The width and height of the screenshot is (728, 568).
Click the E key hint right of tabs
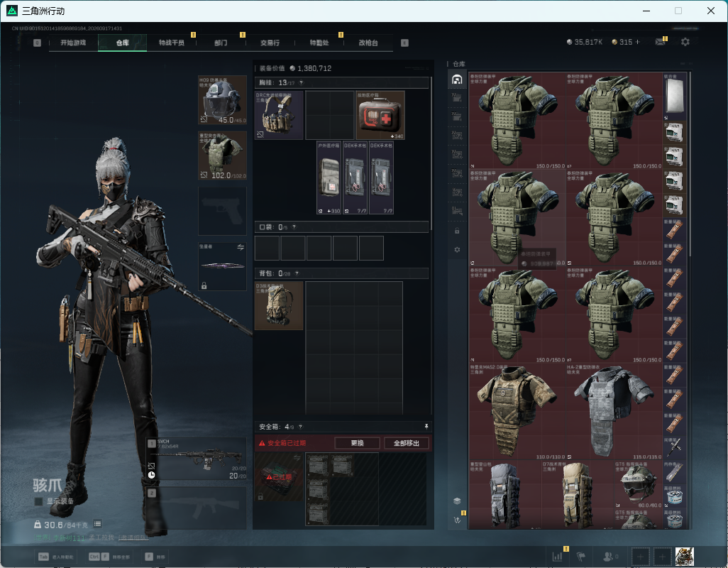[x=404, y=43]
